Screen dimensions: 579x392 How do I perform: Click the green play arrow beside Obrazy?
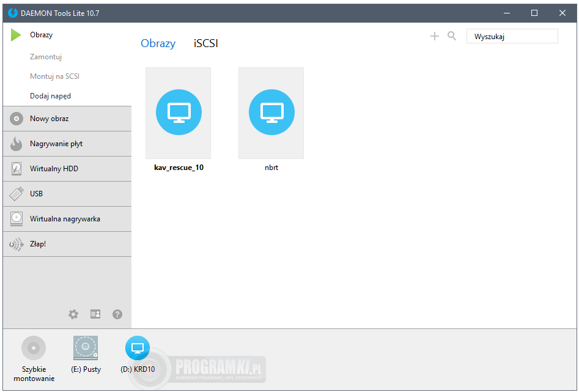(16, 35)
